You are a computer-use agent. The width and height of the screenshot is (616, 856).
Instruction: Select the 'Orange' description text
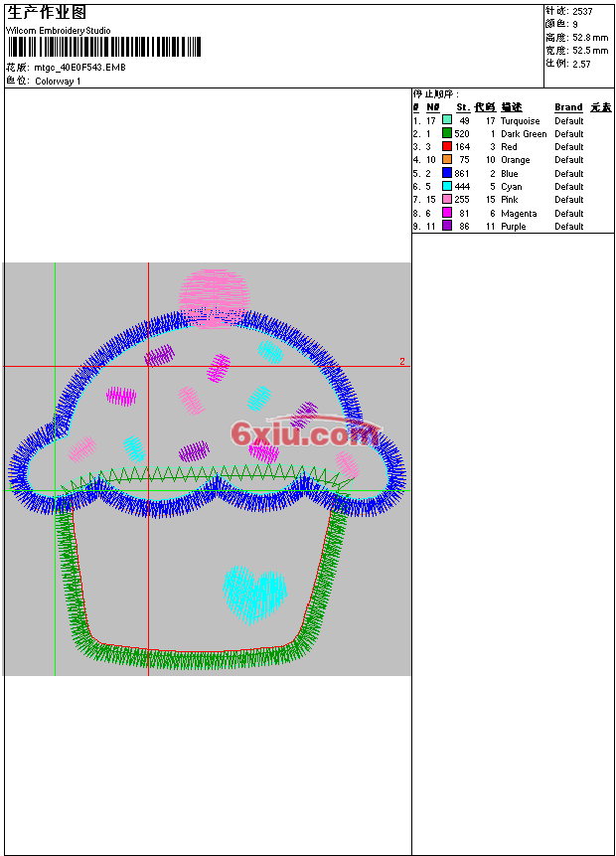515,160
